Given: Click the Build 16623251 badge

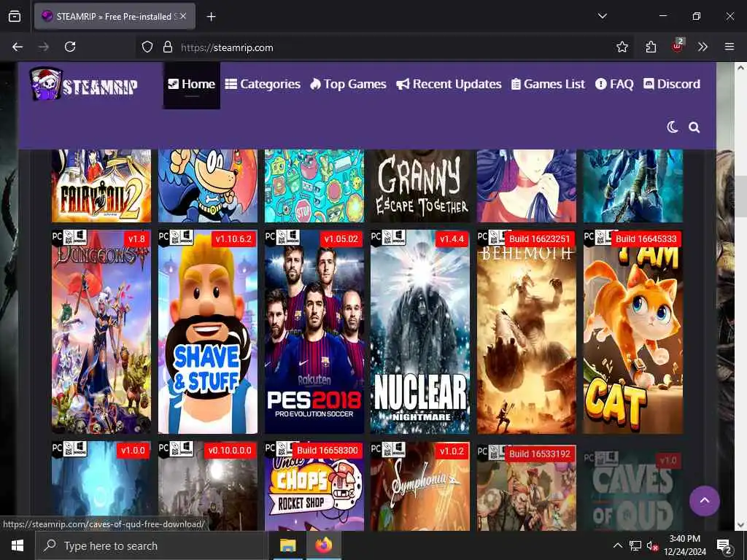Looking at the screenshot, I should click(539, 239).
